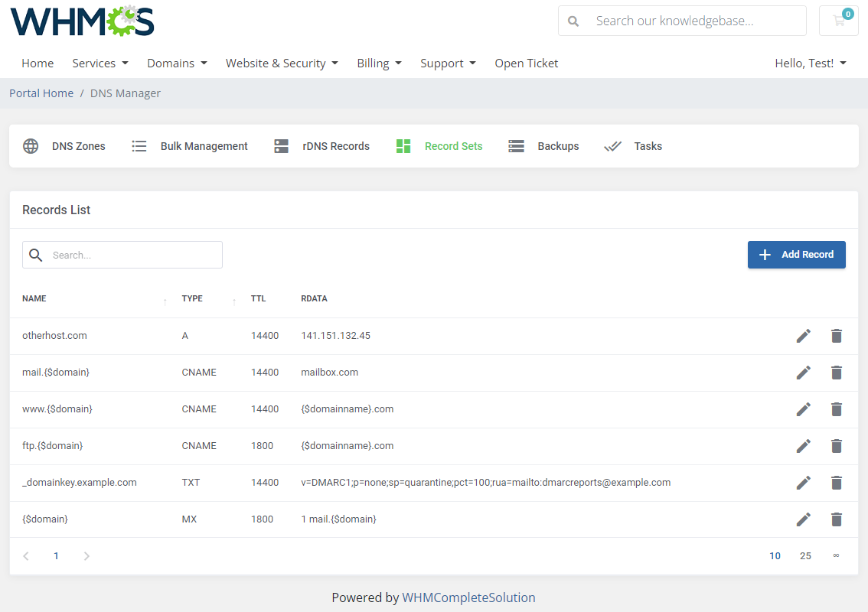Expand the Domains menu
The height and width of the screenshot is (612, 868).
pos(177,63)
